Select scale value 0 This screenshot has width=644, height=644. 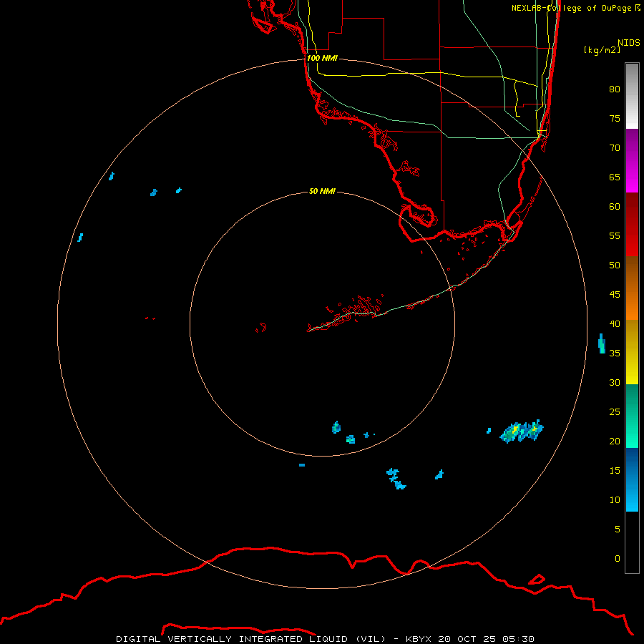[x=618, y=559]
